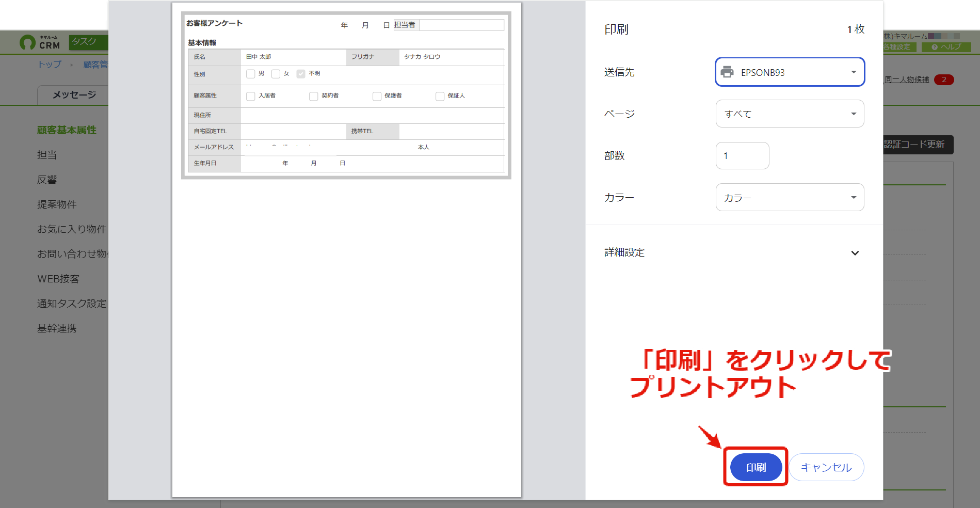Select WEB接客 in sidebar menu
This screenshot has width=980, height=508.
point(58,279)
